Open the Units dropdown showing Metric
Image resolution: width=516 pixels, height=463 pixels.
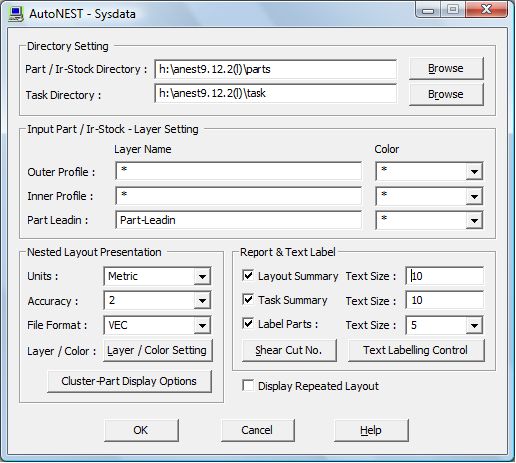202,276
